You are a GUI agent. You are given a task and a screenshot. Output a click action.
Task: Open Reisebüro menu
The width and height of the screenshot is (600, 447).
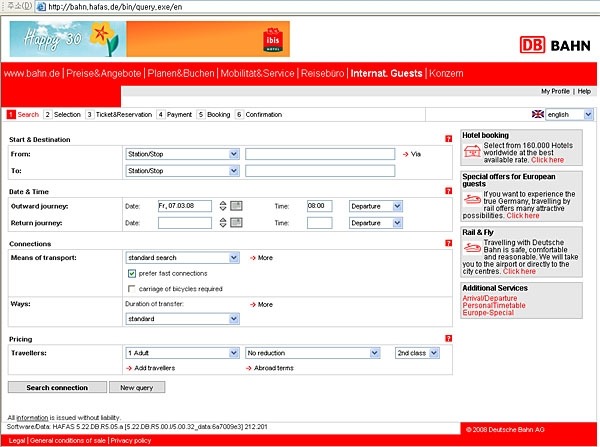[323, 73]
